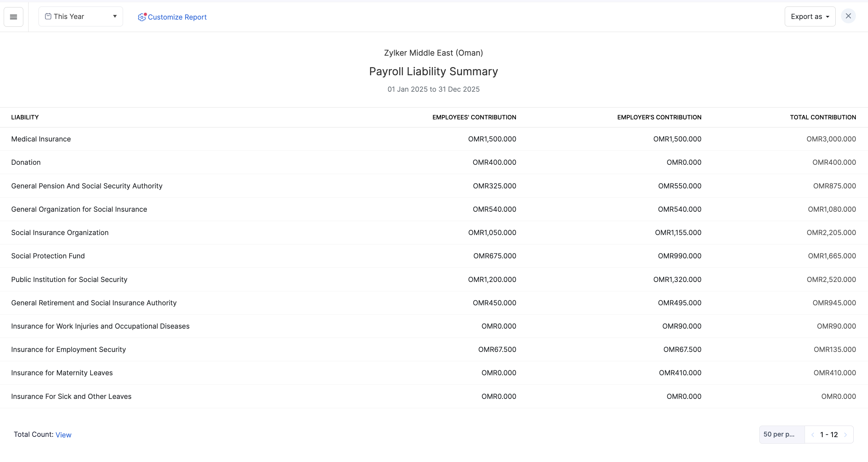Click the calendar icon in date filter
Viewport: 868px width, 462px height.
point(48,16)
